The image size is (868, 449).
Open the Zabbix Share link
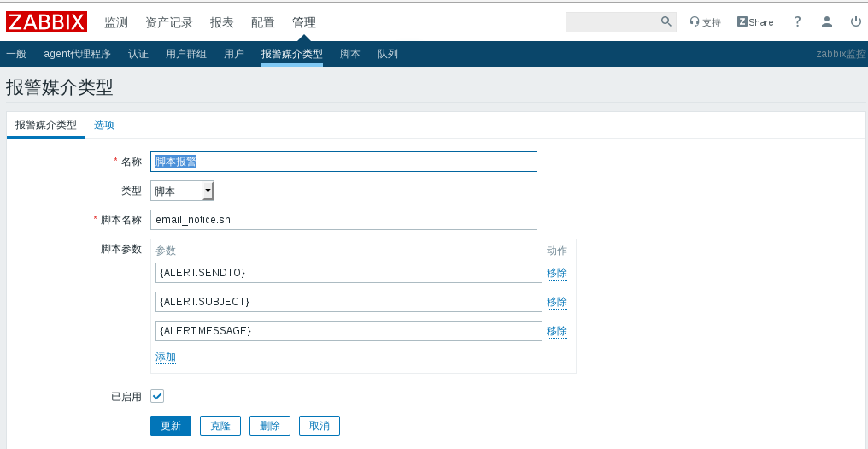coord(755,22)
